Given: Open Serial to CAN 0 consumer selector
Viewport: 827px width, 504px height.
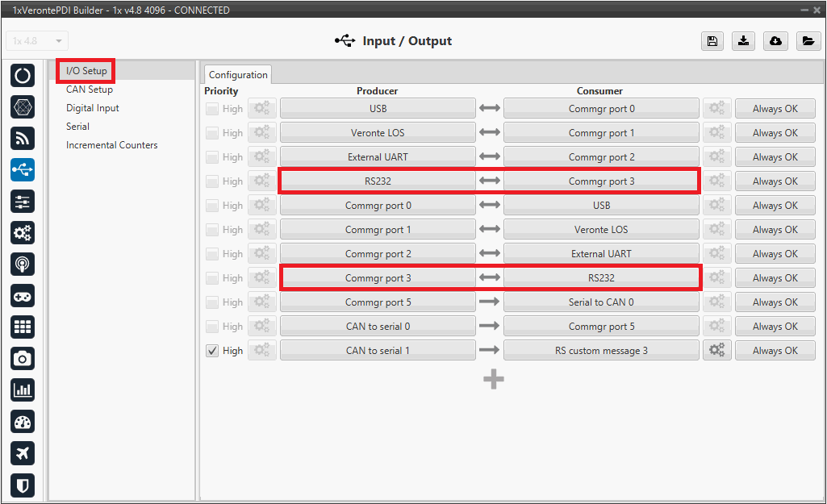Looking at the screenshot, I should (x=601, y=302).
